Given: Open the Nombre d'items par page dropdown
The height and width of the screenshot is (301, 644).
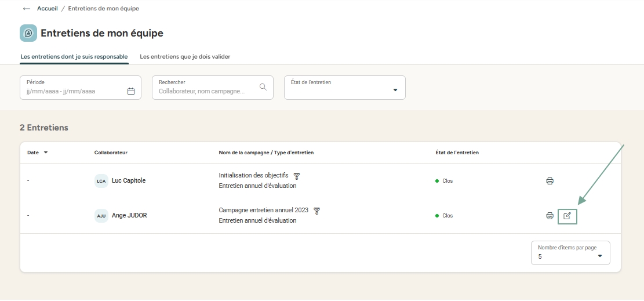Looking at the screenshot, I should 600,256.
